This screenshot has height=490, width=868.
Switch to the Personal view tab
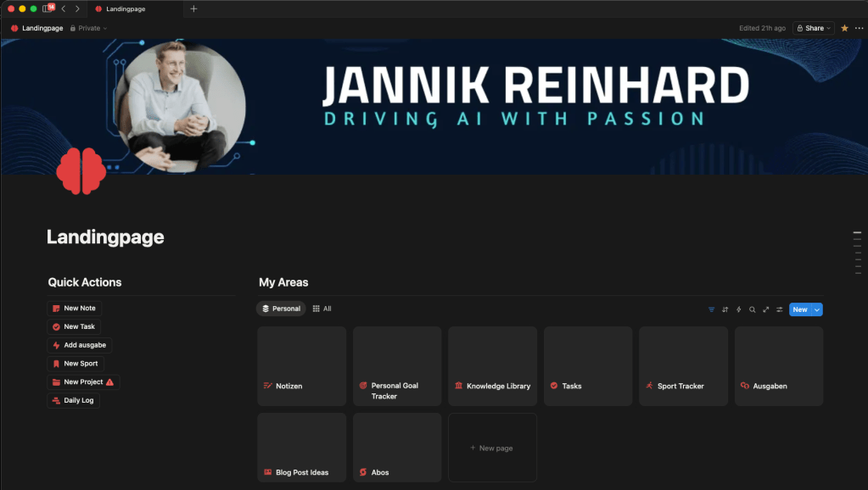281,309
